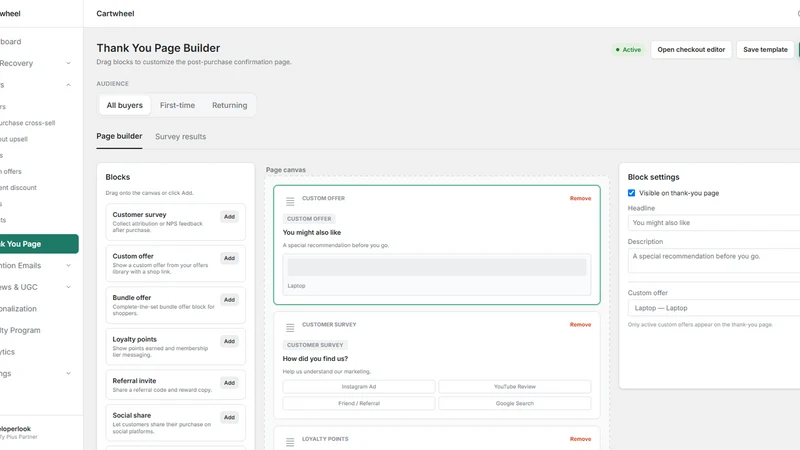Select the First-time audience
The image size is (800, 450).
click(177, 105)
